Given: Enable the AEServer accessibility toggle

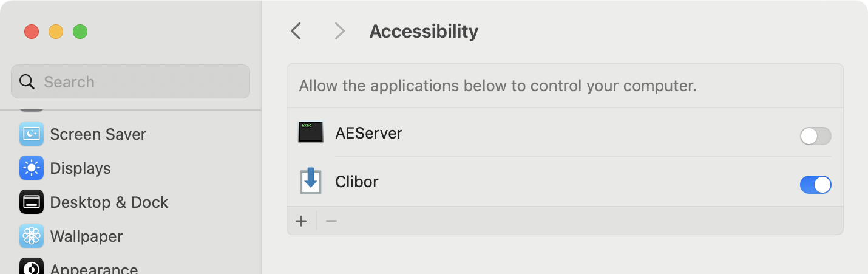Looking at the screenshot, I should tap(815, 136).
